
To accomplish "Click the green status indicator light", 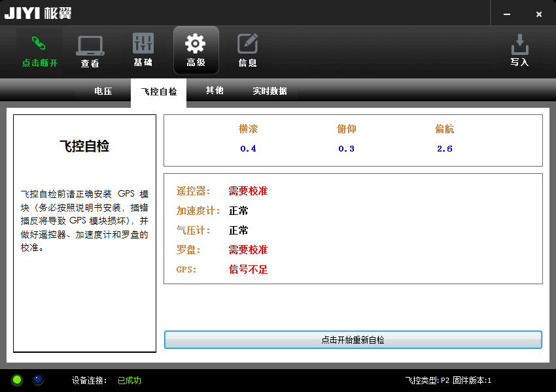I will pos(16,380).
